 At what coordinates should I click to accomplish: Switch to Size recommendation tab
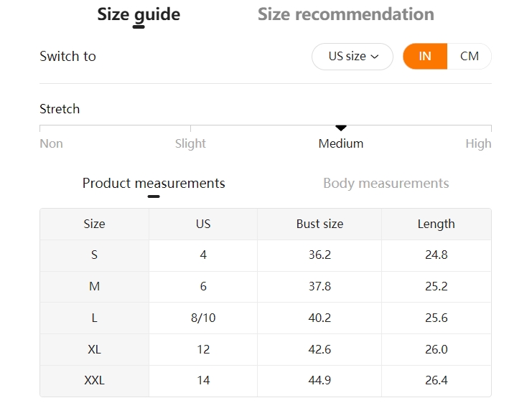coord(346,14)
